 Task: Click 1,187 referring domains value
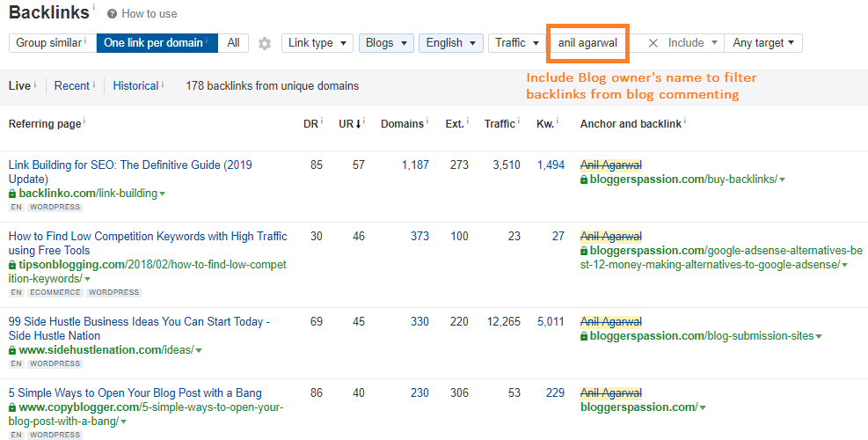pyautogui.click(x=415, y=165)
